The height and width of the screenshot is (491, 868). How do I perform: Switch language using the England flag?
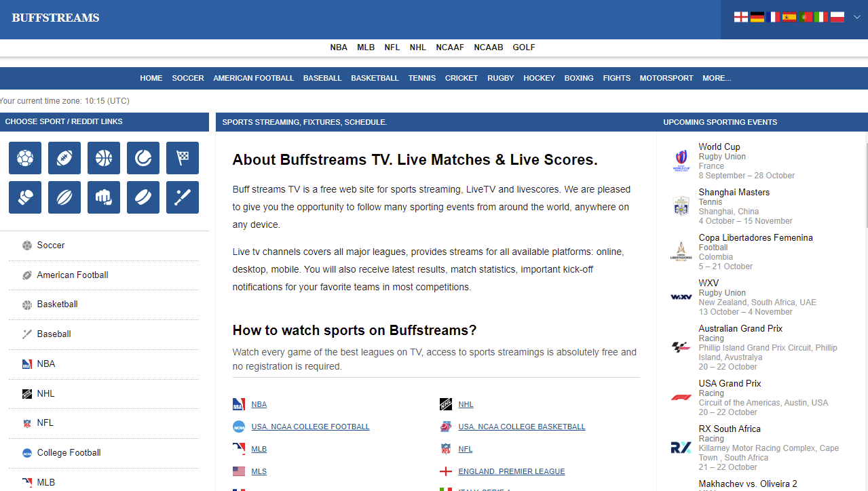coord(740,17)
